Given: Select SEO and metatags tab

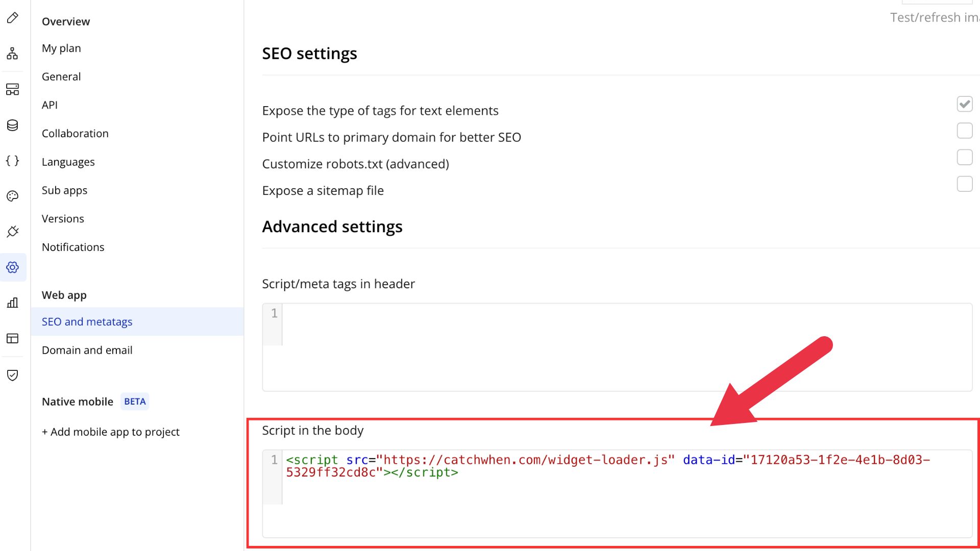Looking at the screenshot, I should [137, 322].
